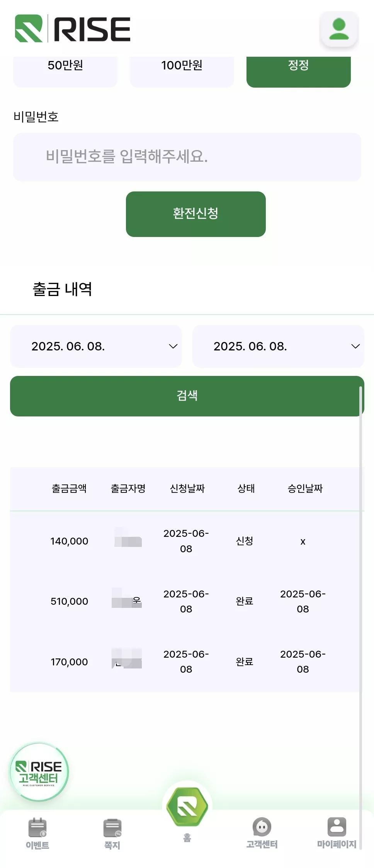Submit the 환전신청 button

pos(196,214)
